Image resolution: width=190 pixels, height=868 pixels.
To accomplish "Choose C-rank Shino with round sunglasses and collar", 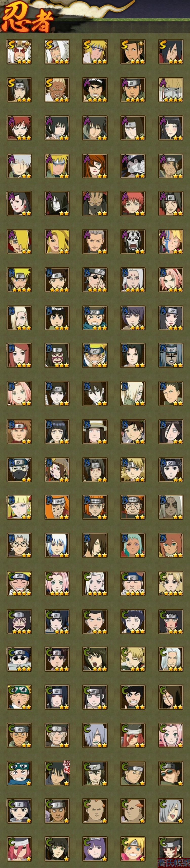I will 19,659.
